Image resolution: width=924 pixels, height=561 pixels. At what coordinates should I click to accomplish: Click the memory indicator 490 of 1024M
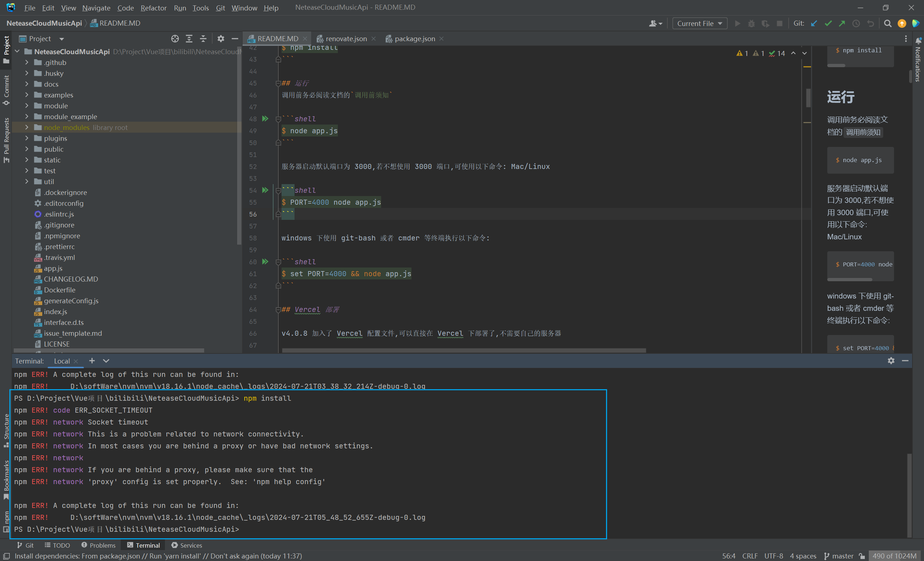click(x=894, y=555)
